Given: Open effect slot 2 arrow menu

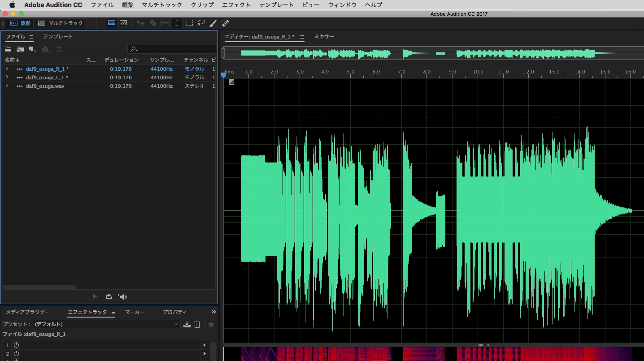Looking at the screenshot, I should point(205,354).
